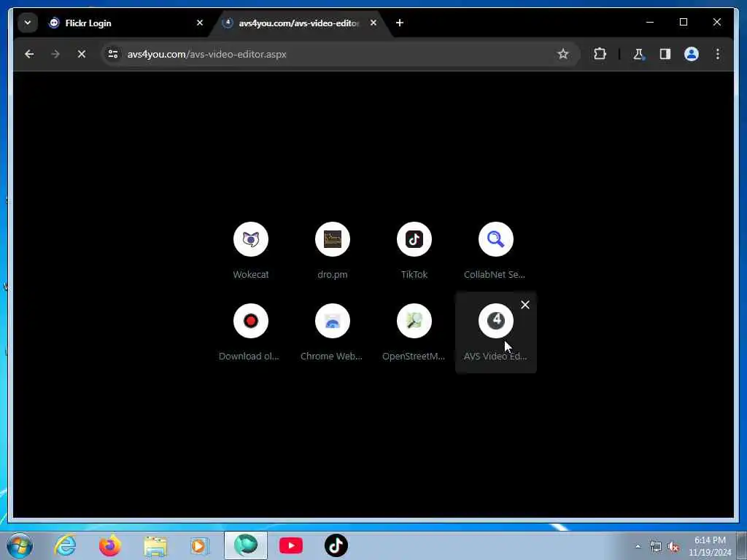747x560 pixels.
Task: Open the CollabNet Search shortcut
Action: click(495, 251)
